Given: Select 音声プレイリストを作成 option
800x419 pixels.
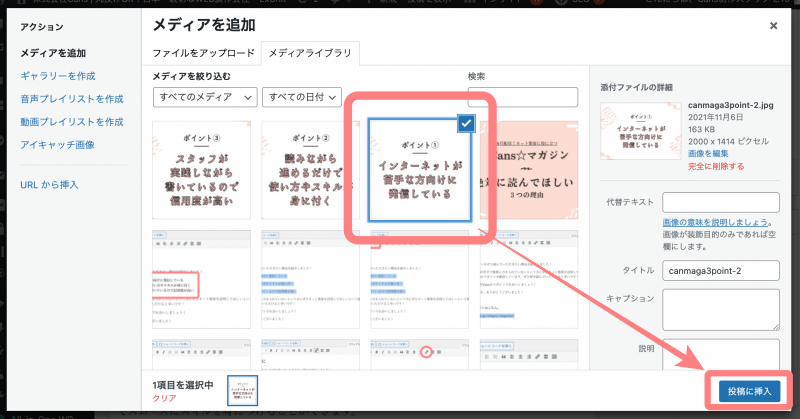Looking at the screenshot, I should click(x=72, y=99).
